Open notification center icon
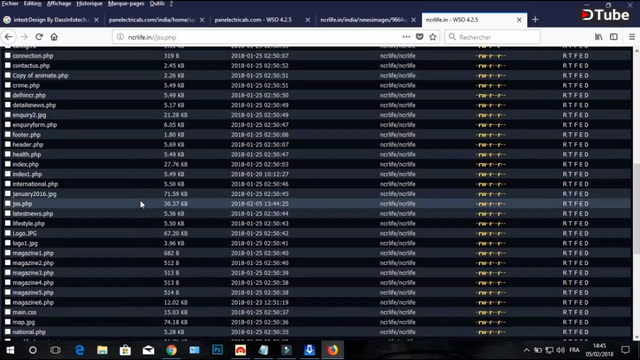 click(625, 350)
